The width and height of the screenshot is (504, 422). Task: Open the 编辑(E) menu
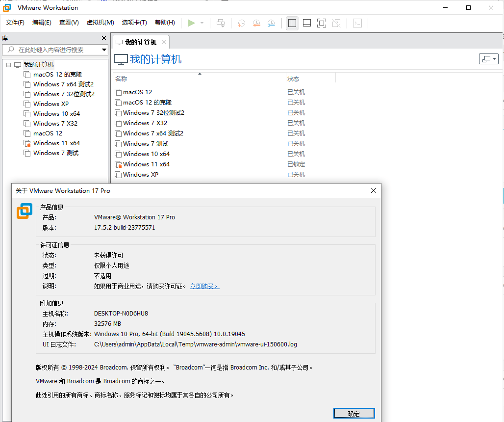coord(42,23)
